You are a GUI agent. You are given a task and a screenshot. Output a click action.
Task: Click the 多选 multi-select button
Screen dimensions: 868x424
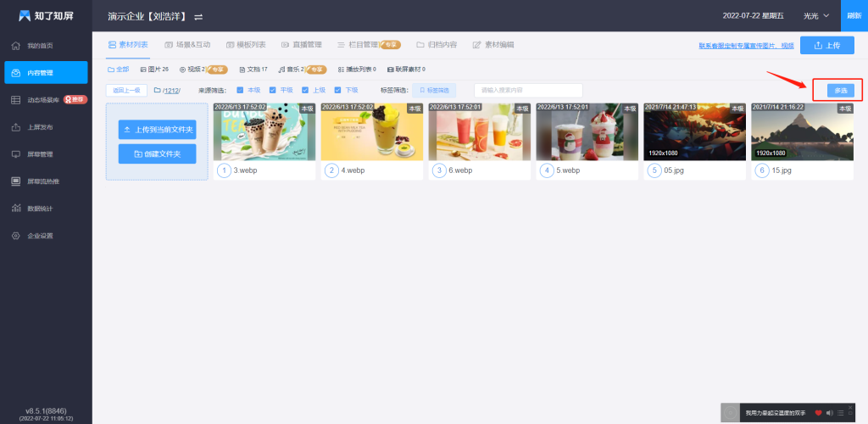click(840, 90)
